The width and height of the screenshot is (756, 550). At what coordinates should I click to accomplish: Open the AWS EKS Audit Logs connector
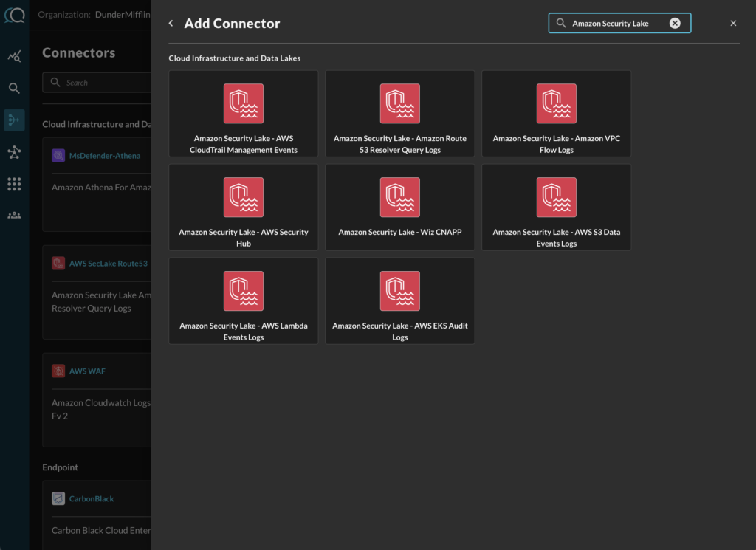tap(399, 300)
